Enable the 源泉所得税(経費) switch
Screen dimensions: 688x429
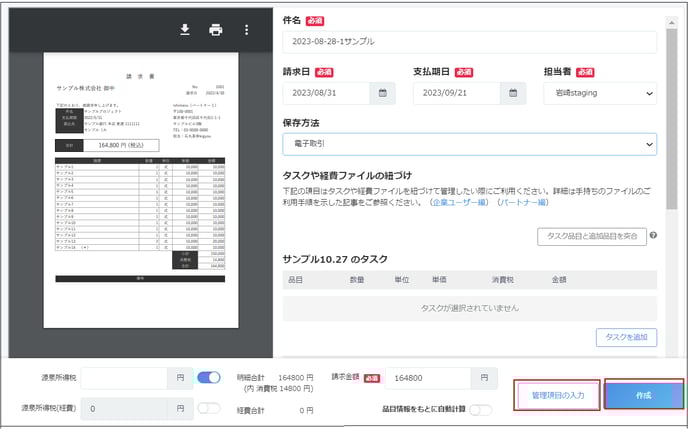[209, 408]
